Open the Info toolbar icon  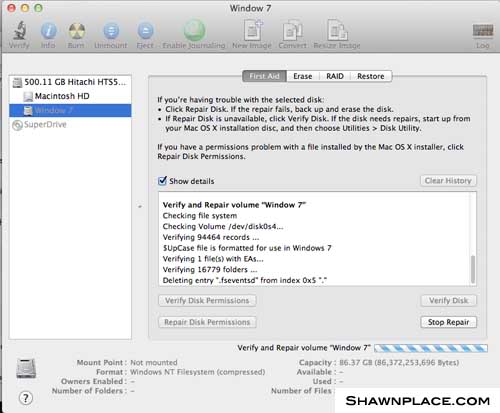[x=48, y=31]
